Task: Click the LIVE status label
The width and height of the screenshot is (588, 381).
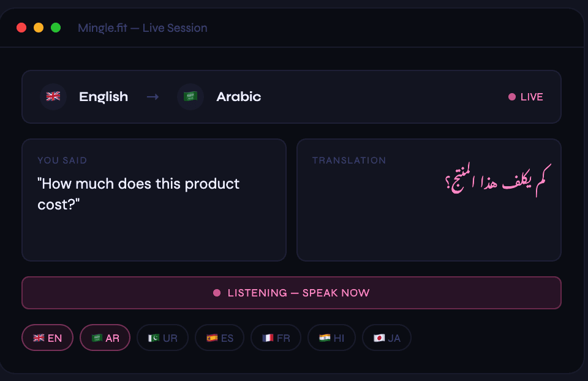Action: coord(532,97)
